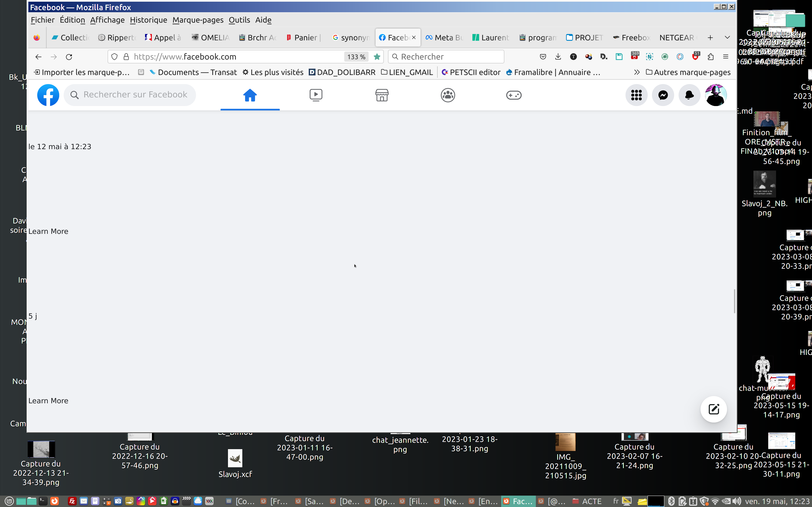Viewport: 812px width, 507px height.
Task: Open Messenger chats icon
Action: (663, 95)
